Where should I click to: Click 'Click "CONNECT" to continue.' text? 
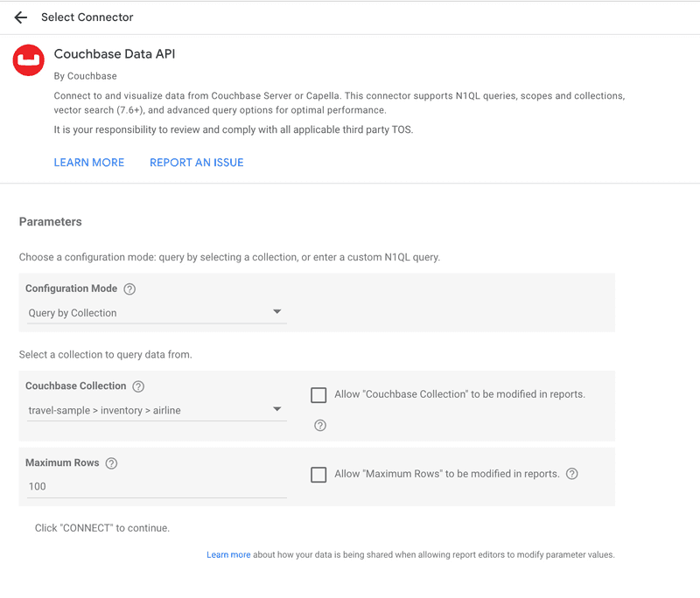coord(102,528)
